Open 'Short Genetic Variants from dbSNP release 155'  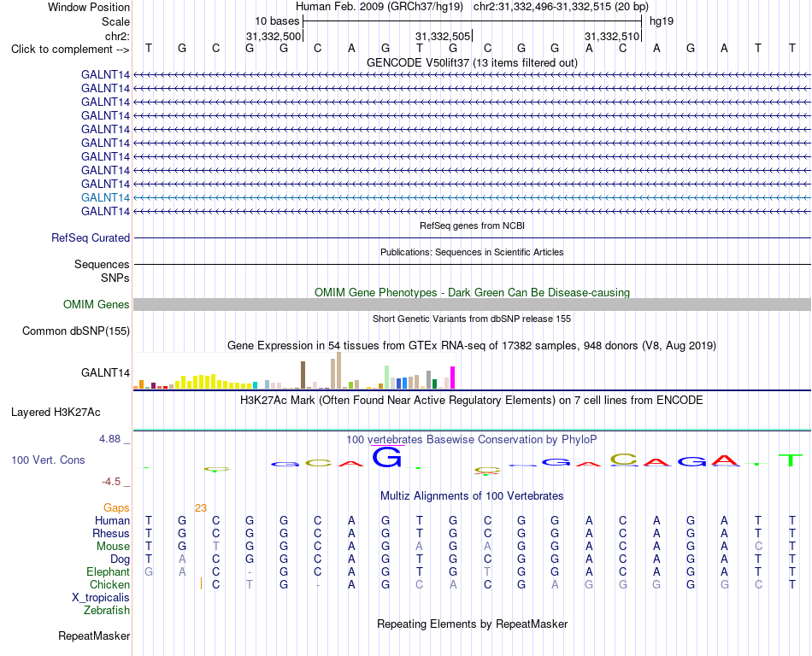pos(472,319)
